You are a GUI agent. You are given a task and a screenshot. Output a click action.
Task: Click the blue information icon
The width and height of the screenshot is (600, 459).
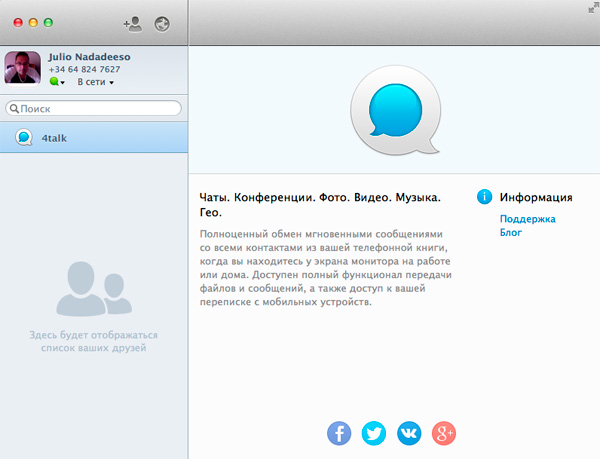[x=485, y=197]
